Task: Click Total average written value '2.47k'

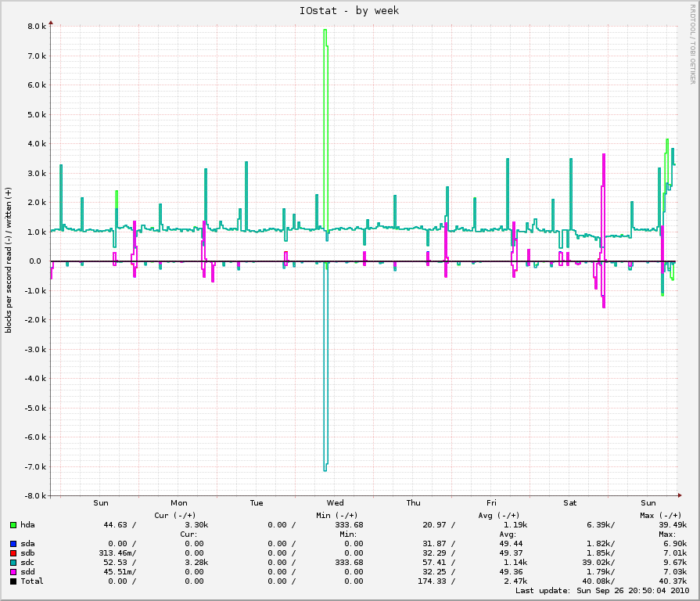Action: (x=515, y=581)
